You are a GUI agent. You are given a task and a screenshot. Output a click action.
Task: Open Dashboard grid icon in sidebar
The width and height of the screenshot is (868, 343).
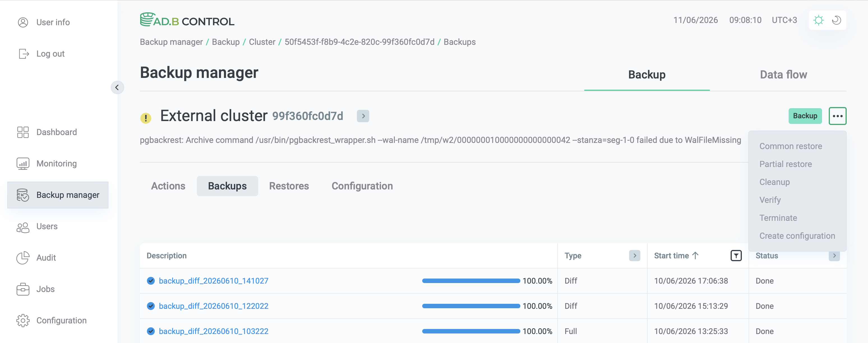tap(23, 132)
